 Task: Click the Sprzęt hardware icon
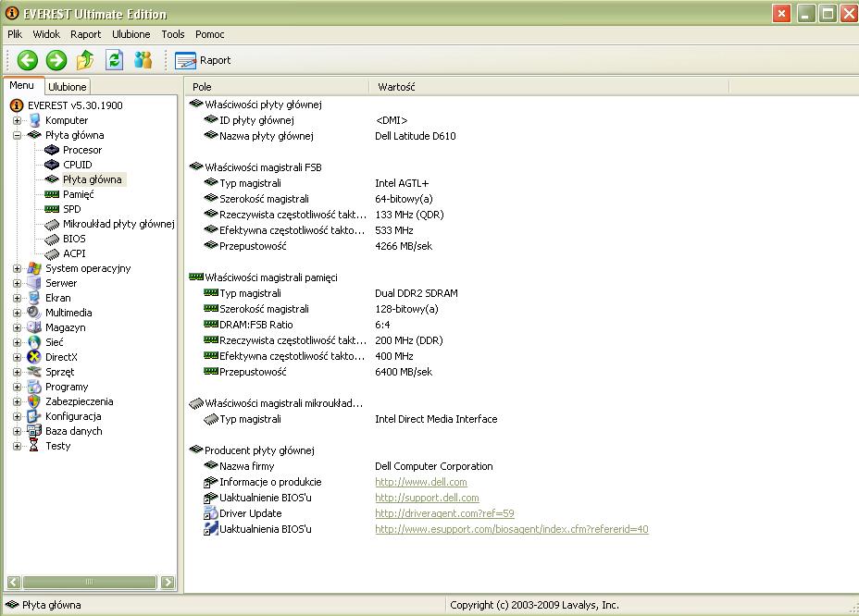click(34, 372)
